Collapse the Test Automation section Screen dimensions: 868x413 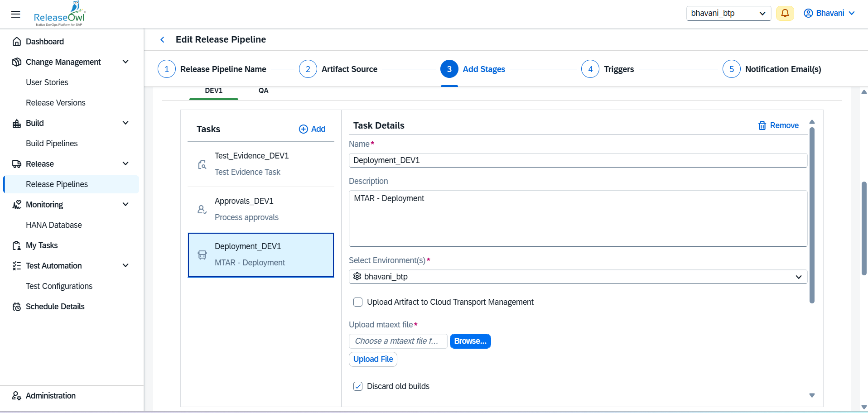point(125,266)
